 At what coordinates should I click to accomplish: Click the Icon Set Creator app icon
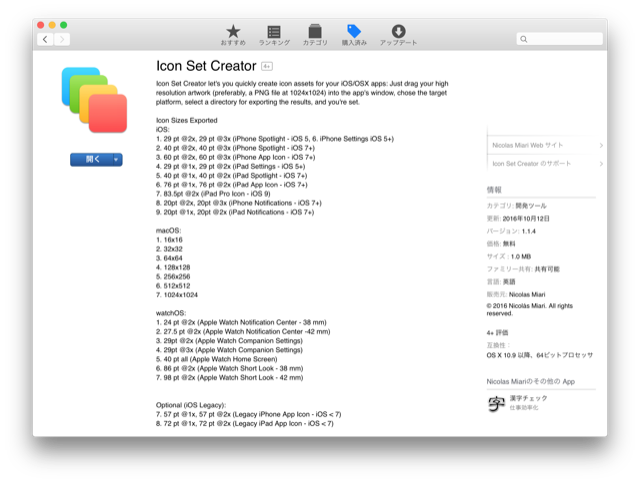coord(94,100)
